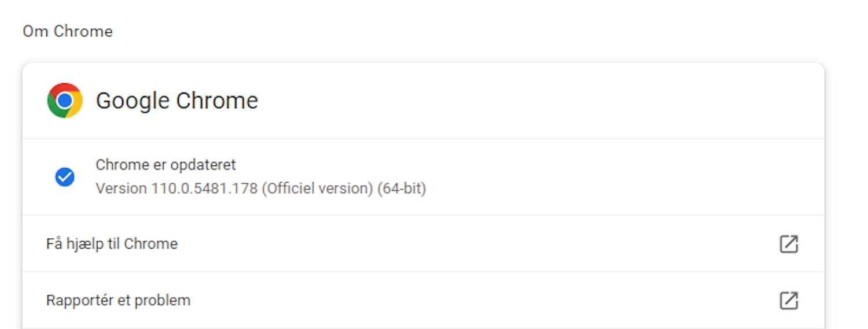The height and width of the screenshot is (329, 868).
Task: Click the "Om Chrome" page heading
Action: 68,31
